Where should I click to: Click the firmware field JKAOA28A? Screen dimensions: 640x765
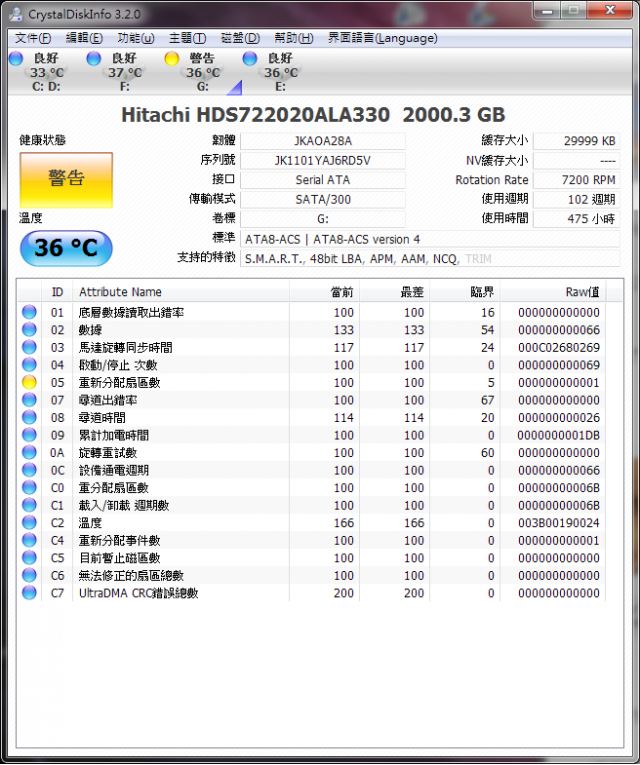click(322, 141)
